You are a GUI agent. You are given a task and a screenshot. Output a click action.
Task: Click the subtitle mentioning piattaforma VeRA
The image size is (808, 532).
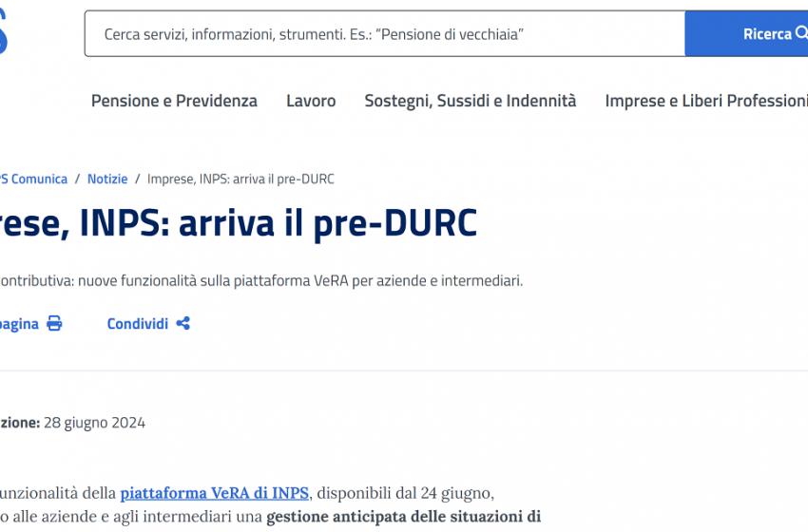(261, 281)
